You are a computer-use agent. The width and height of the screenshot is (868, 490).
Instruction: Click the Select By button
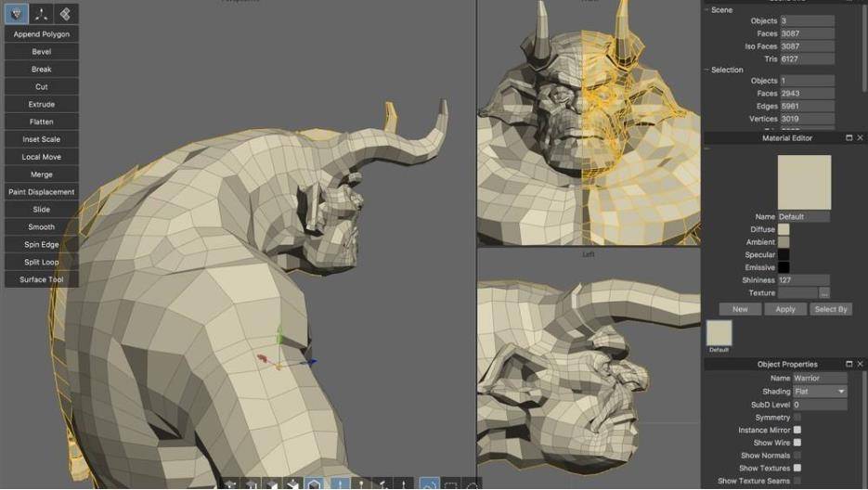click(831, 309)
